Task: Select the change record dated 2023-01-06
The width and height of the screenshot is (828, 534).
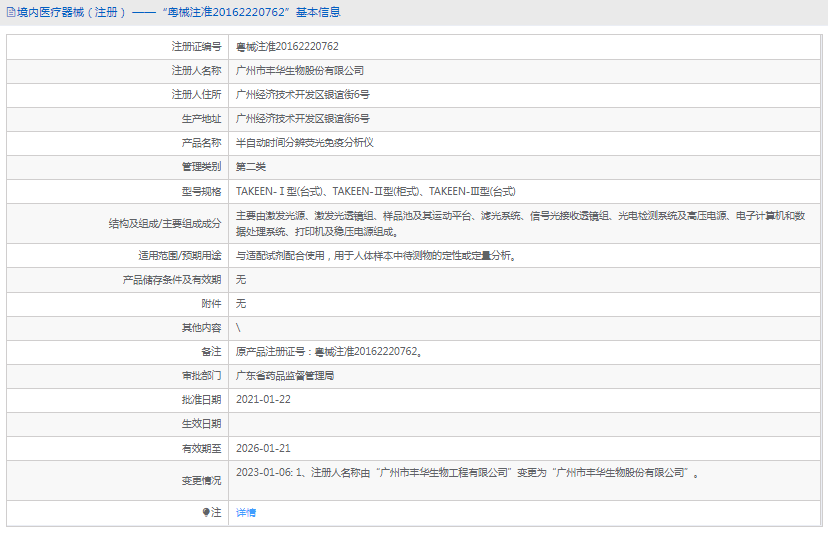Action: tap(467, 473)
